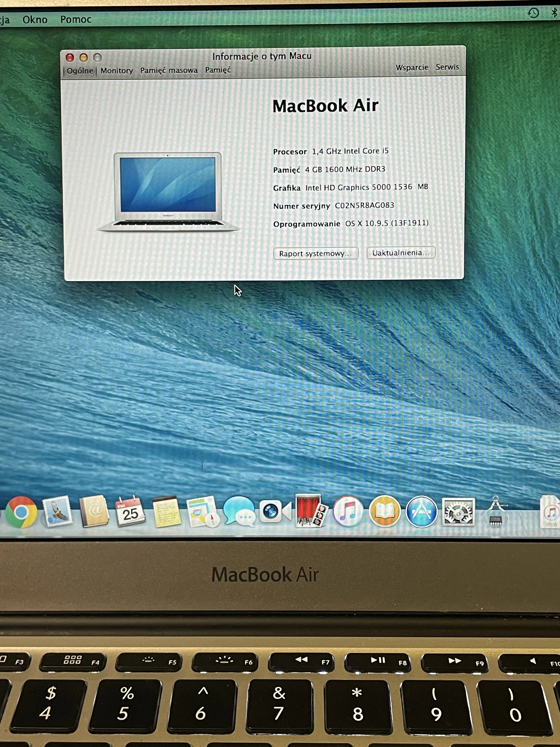
Task: Open the Wsparcie section
Action: (412, 68)
